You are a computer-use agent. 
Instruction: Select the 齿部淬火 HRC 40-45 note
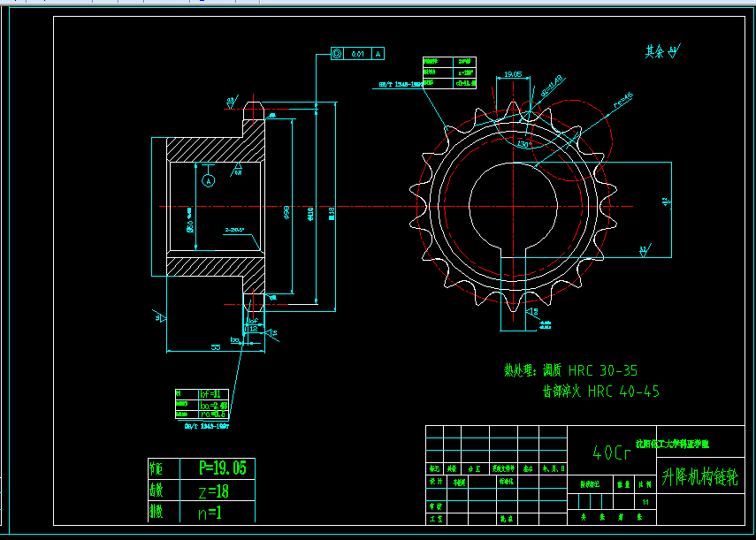click(600, 392)
